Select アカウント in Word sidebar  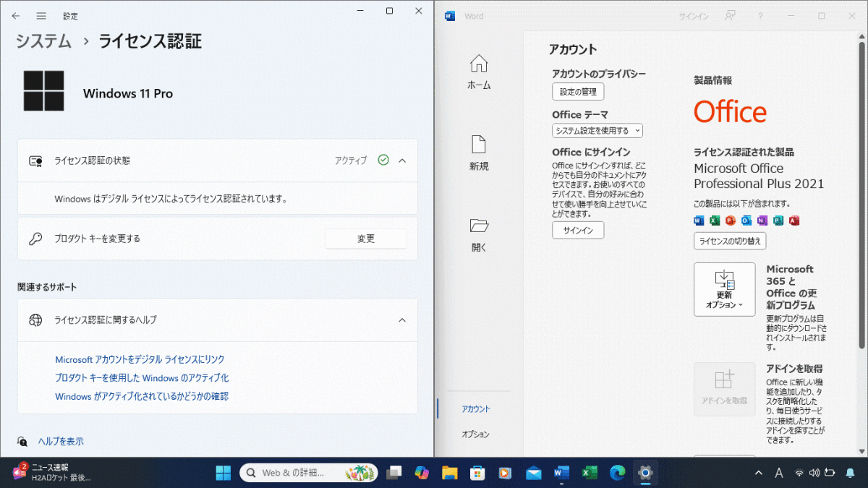(476, 409)
